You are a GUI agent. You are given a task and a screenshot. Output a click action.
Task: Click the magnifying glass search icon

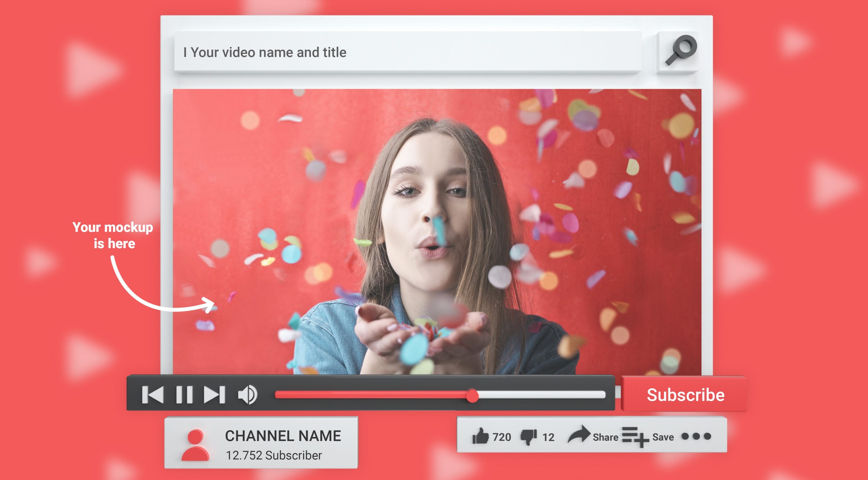click(x=681, y=50)
